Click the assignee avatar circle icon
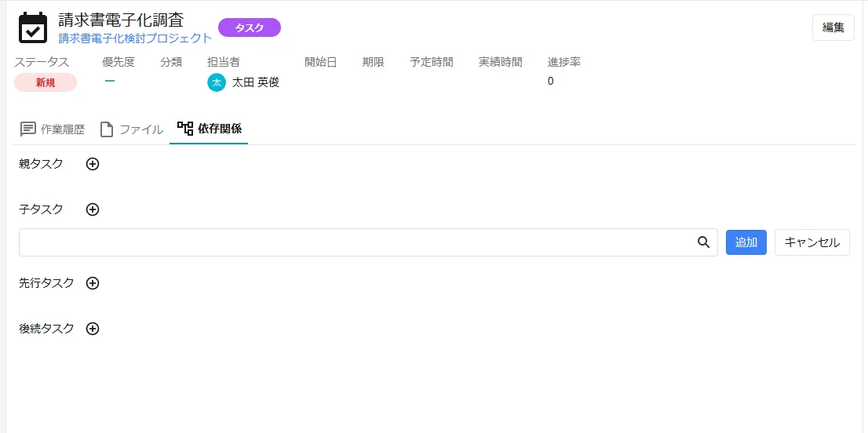Viewport: 868px width, 433px height. [217, 82]
